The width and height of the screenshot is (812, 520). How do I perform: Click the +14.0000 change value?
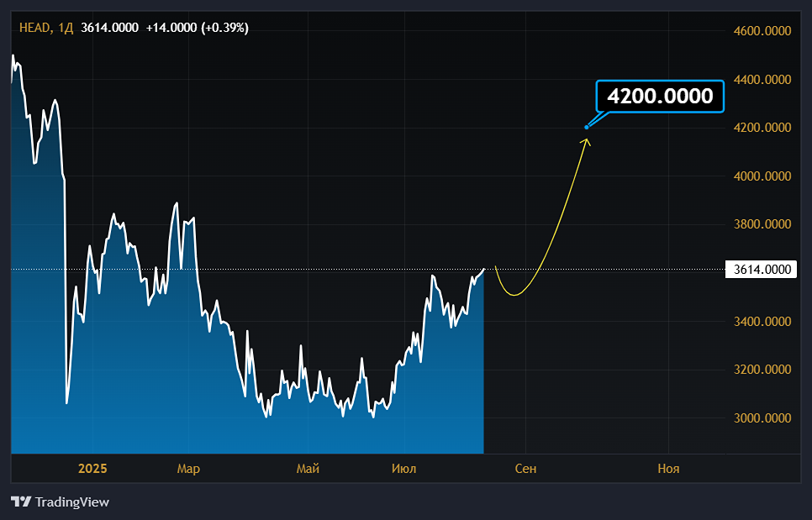(171, 28)
